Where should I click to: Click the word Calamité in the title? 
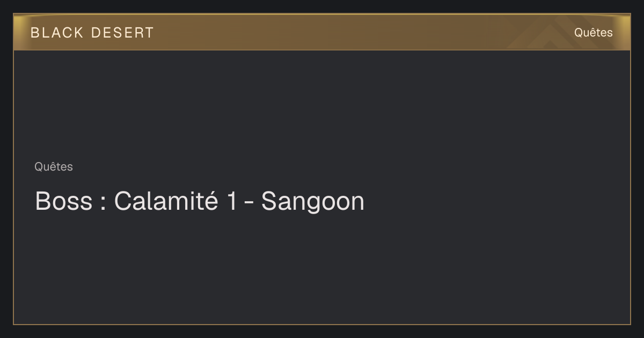(166, 201)
